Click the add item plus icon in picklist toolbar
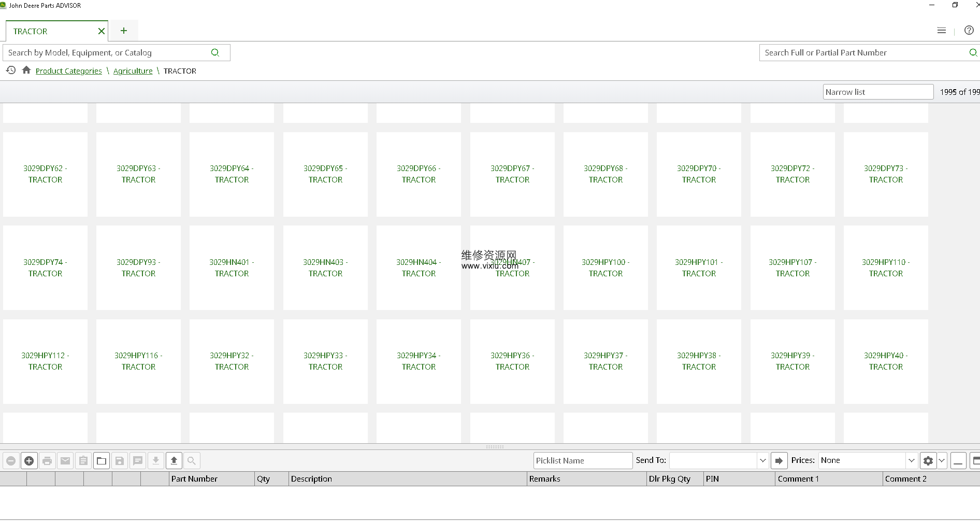The image size is (980, 521). point(29,460)
